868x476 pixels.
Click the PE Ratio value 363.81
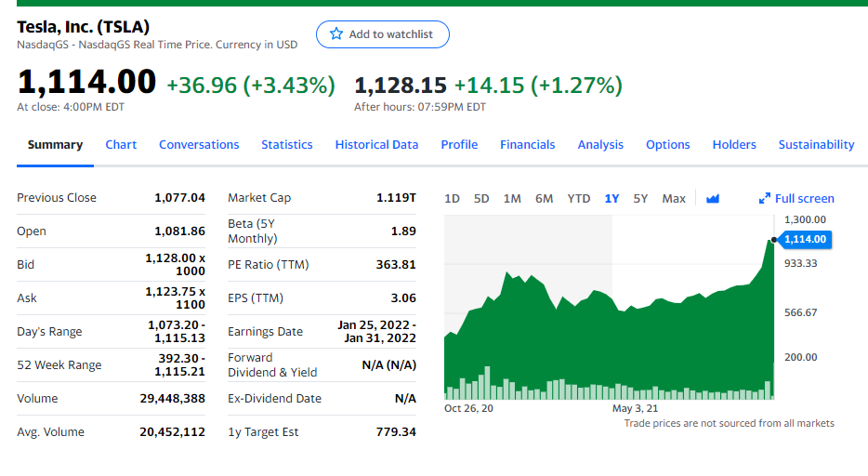[x=396, y=265]
